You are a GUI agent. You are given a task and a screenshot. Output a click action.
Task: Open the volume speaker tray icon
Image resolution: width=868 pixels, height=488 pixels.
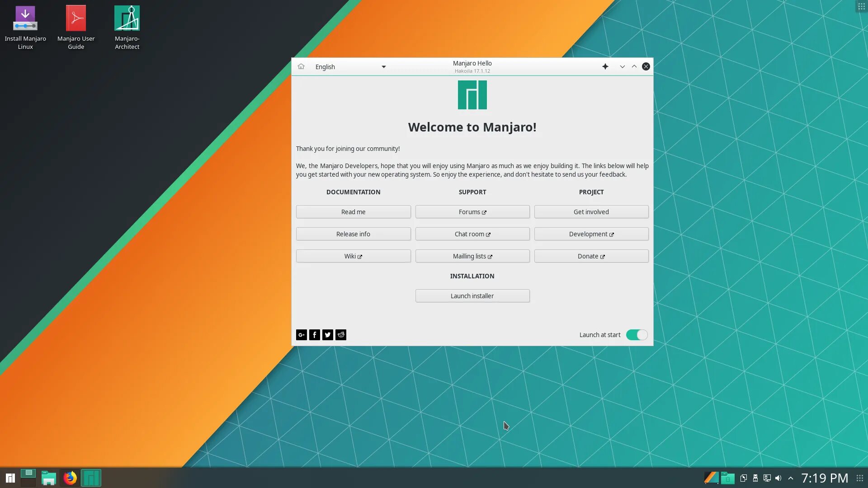[778, 478]
